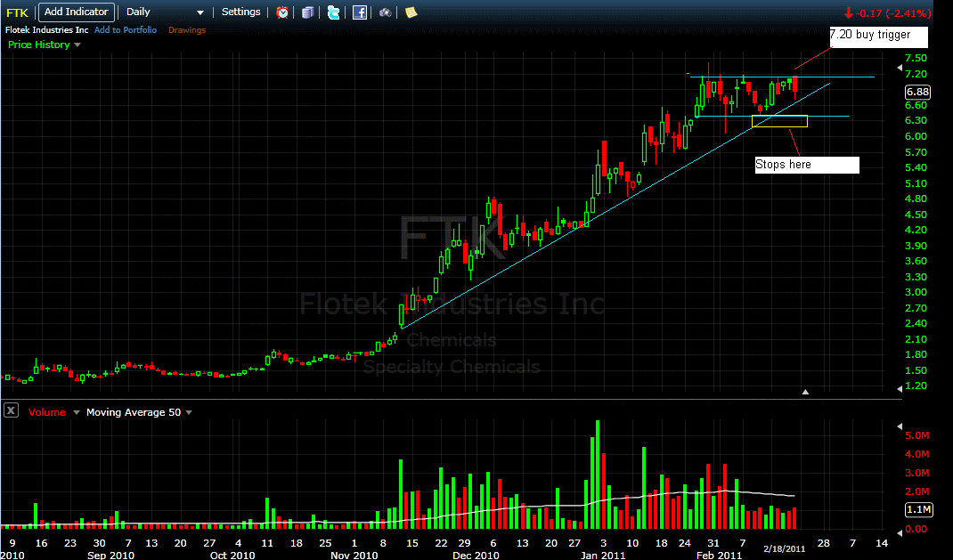This screenshot has width=953, height=560.
Task: Expand the Volume indicator dropdown arrow
Action: pos(77,412)
